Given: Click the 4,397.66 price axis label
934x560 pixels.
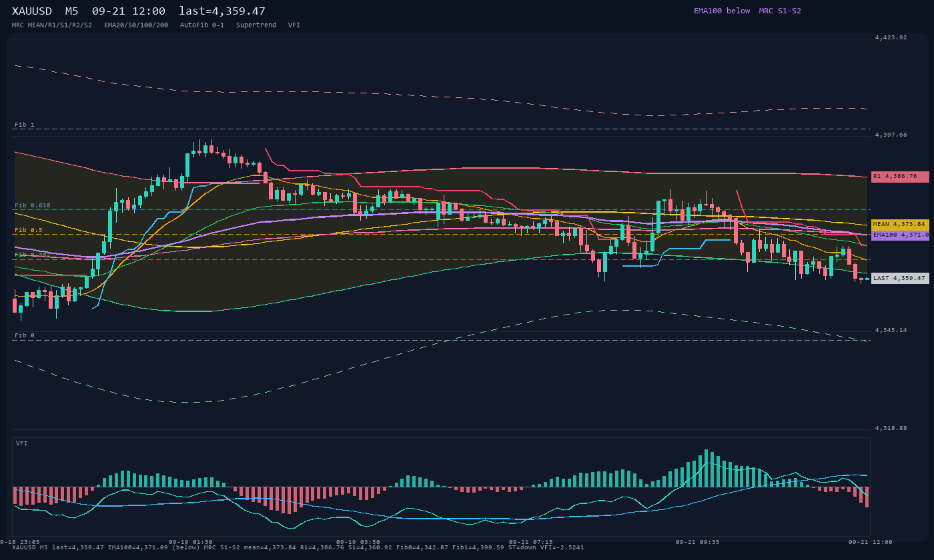Looking at the screenshot, I should pos(891,135).
